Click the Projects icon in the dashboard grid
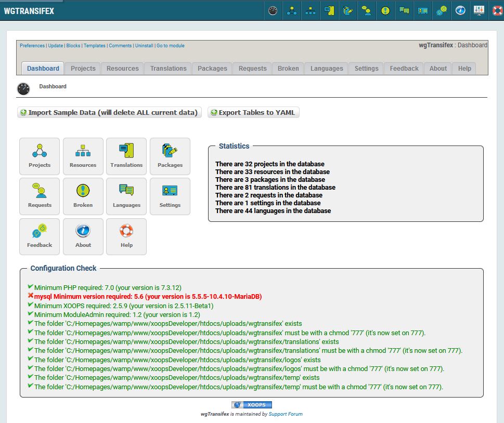 [x=40, y=156]
